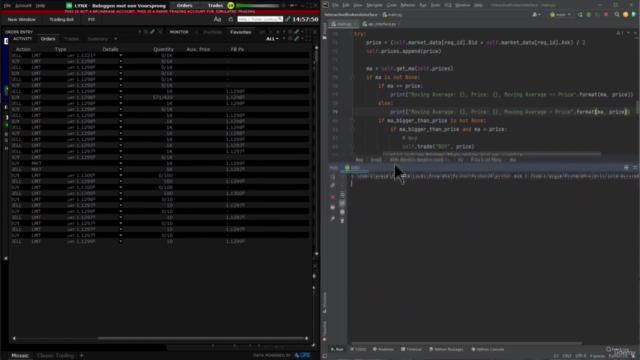Switch to Trades tab in Activity panel
640x360 pixels.
coord(71,39)
